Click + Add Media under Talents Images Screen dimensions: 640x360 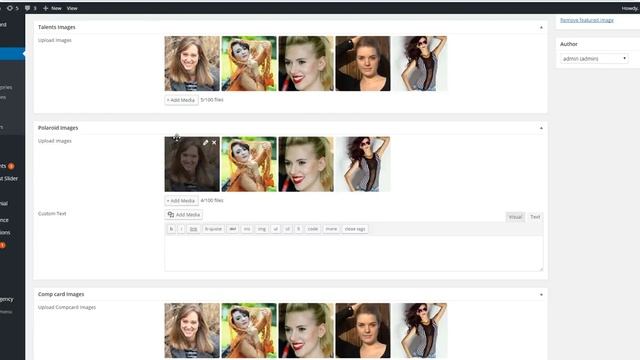tap(181, 100)
